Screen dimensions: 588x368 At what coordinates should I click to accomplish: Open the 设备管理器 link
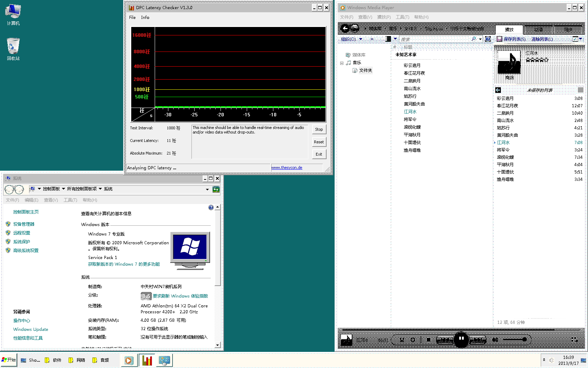(24, 224)
